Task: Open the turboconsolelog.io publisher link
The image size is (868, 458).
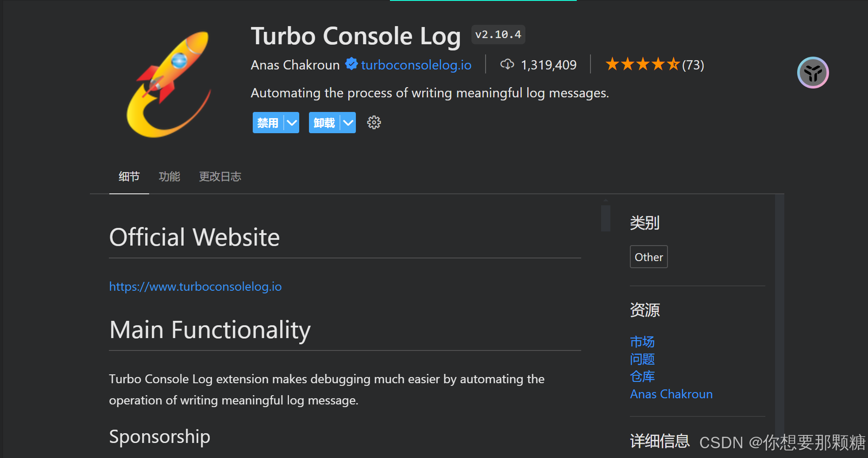Action: point(416,65)
